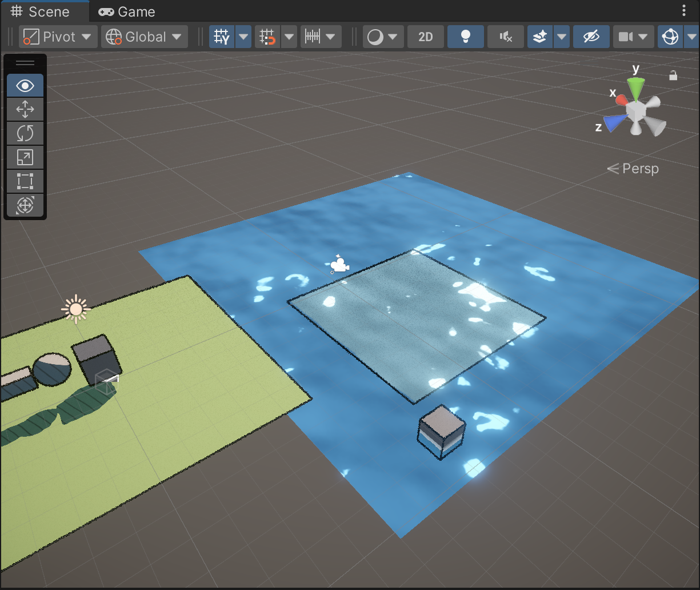Select the sphere on the green plane
This screenshot has width=700, height=590.
pyautogui.click(x=52, y=368)
